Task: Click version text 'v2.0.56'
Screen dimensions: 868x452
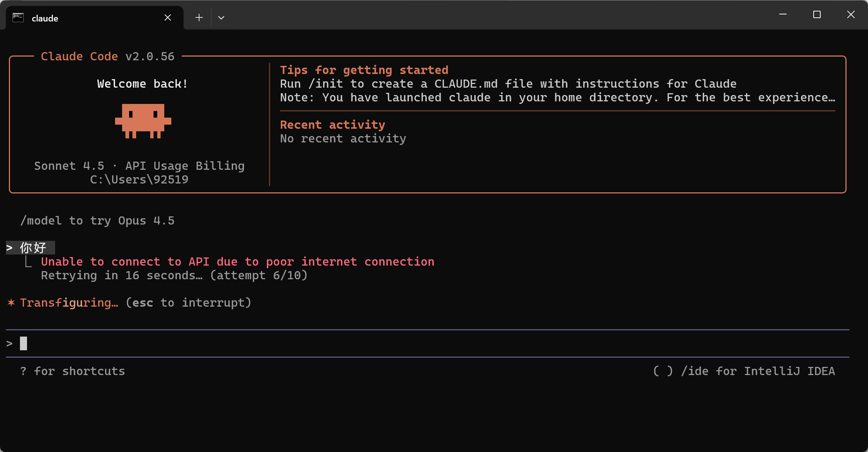Action: tap(150, 56)
